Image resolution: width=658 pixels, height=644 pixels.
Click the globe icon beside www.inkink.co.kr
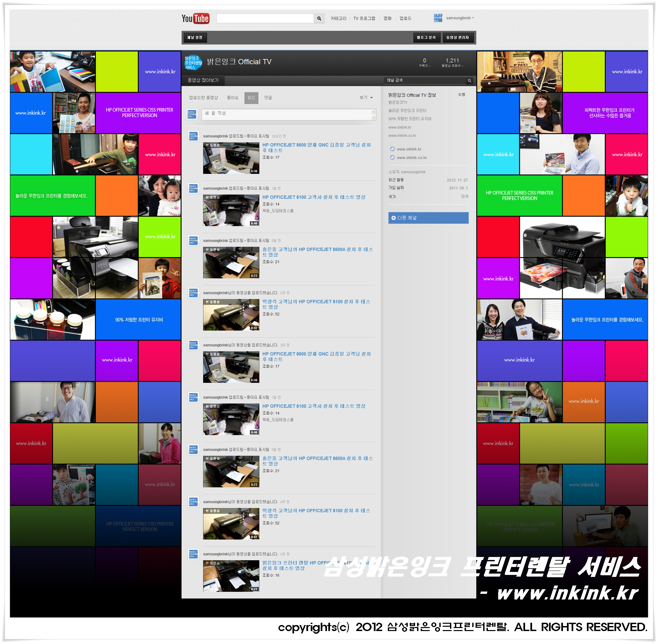(392, 158)
